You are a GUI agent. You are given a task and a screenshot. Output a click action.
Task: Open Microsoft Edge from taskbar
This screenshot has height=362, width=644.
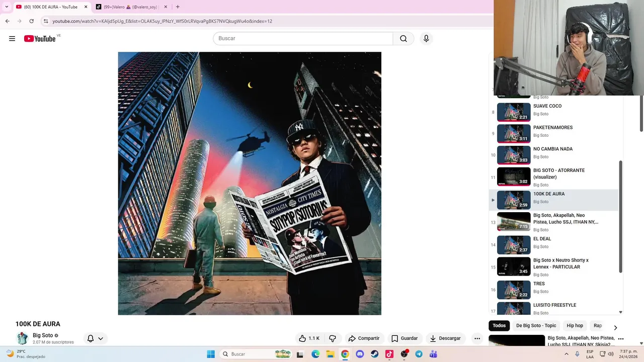[315, 354]
